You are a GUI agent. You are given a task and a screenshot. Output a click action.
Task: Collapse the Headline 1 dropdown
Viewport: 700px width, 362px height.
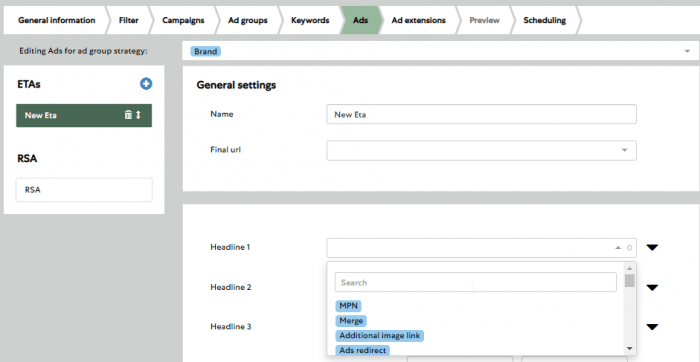618,248
